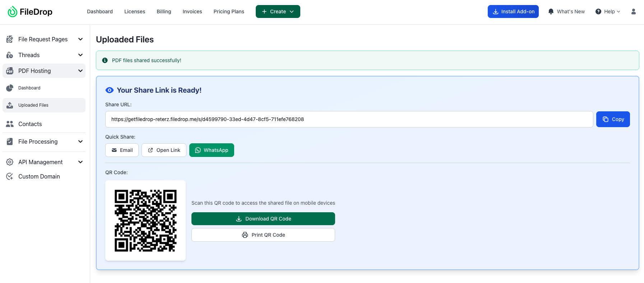The width and height of the screenshot is (644, 283).
Task: Expand the File Processing chevron
Action: click(80, 141)
